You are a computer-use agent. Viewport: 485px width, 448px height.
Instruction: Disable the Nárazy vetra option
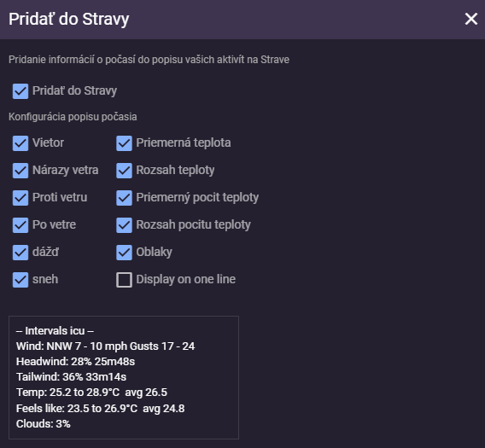pos(20,171)
